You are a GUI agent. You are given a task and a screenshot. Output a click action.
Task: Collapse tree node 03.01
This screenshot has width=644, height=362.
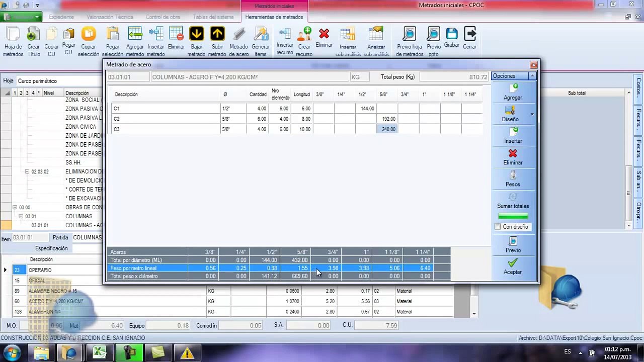21,216
